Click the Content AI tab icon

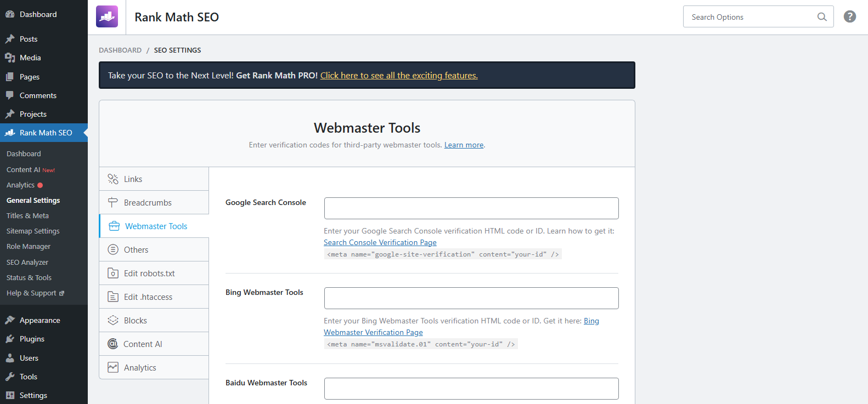pos(113,344)
